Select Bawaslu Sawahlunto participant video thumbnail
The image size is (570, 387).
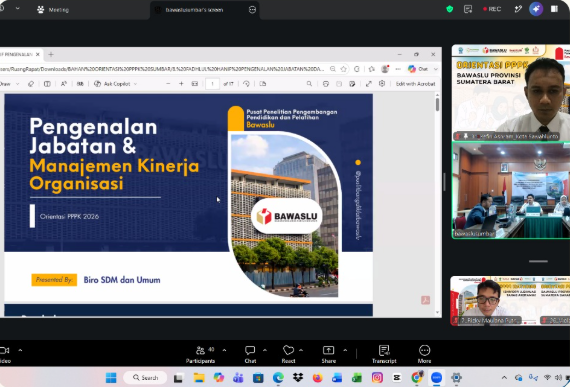tap(511, 93)
